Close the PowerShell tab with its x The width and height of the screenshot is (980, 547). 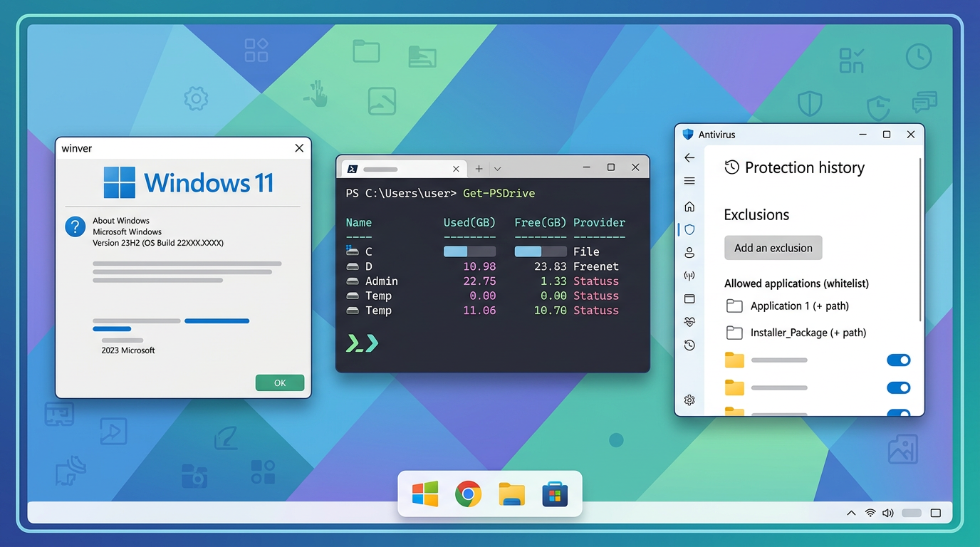[457, 169]
